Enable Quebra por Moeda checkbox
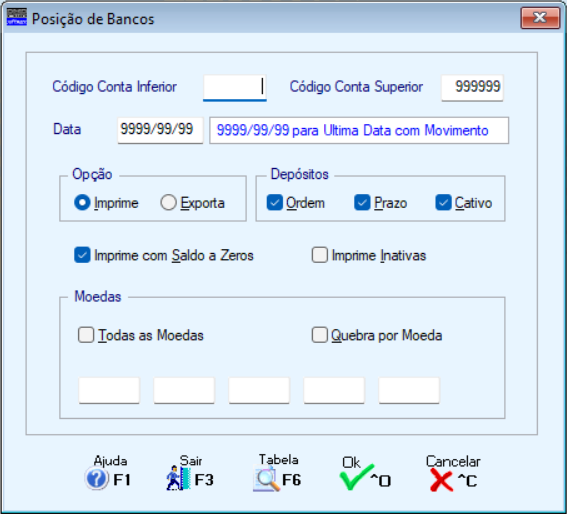This screenshot has height=514, width=567. [x=320, y=335]
